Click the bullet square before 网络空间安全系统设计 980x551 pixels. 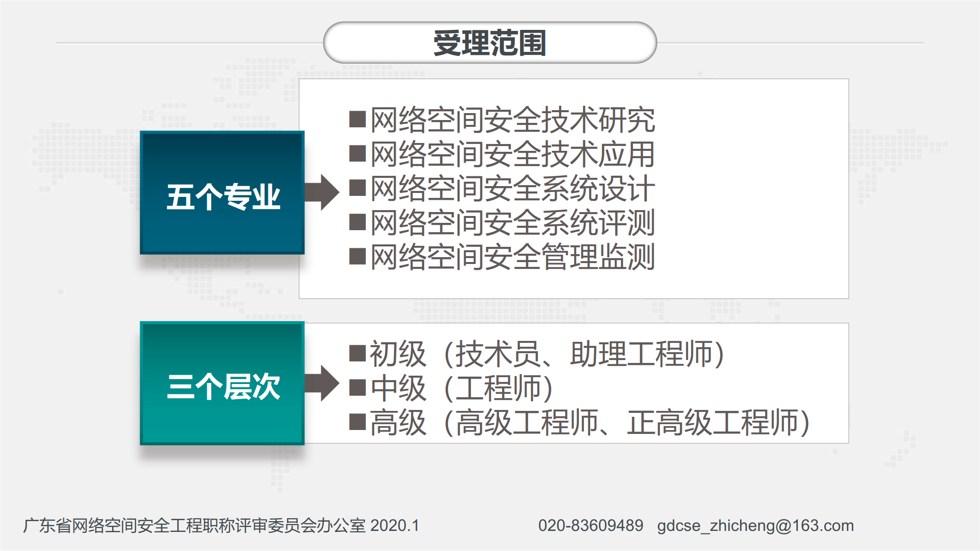click(358, 188)
